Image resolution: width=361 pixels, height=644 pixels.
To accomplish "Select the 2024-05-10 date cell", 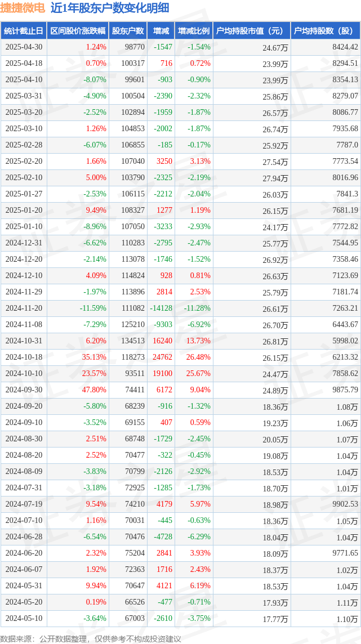I will 24,618.
